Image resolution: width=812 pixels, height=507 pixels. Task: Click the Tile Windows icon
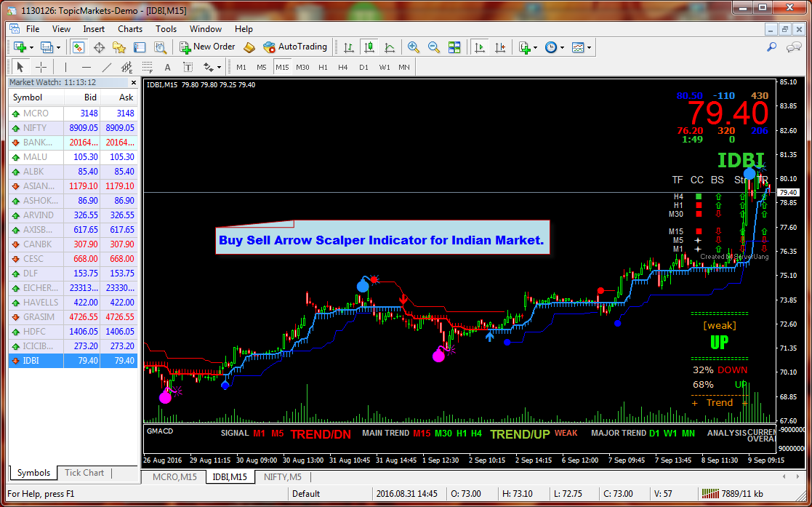[453, 47]
